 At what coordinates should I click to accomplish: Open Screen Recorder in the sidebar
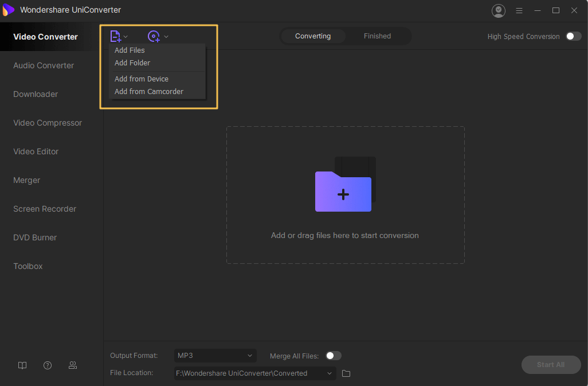point(45,209)
